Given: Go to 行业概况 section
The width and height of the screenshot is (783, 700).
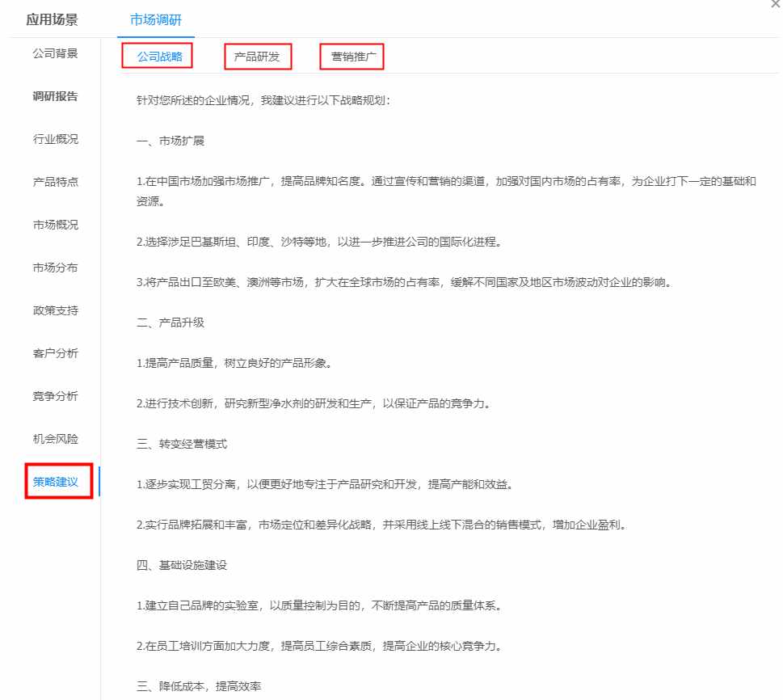Looking at the screenshot, I should pos(56,139).
